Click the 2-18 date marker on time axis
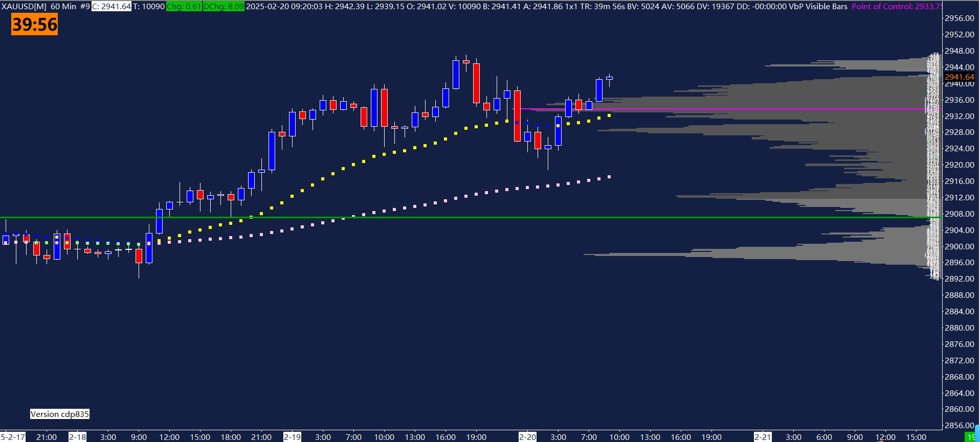 tap(78, 437)
